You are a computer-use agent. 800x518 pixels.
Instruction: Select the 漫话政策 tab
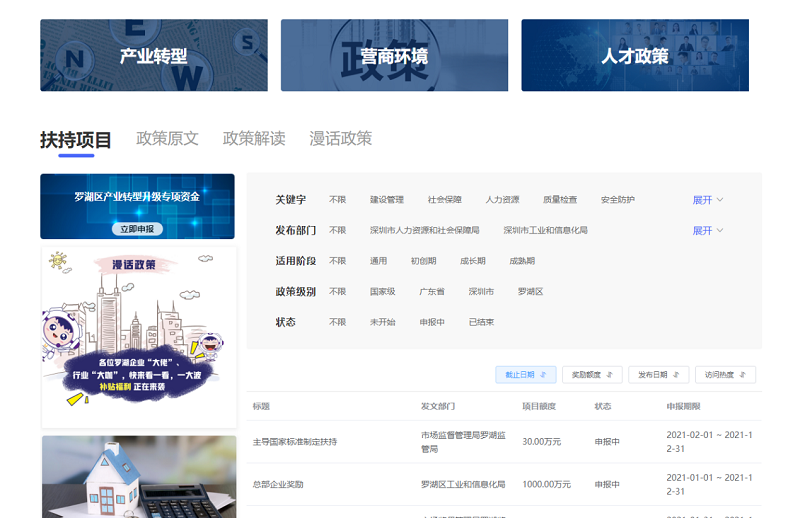coord(340,139)
